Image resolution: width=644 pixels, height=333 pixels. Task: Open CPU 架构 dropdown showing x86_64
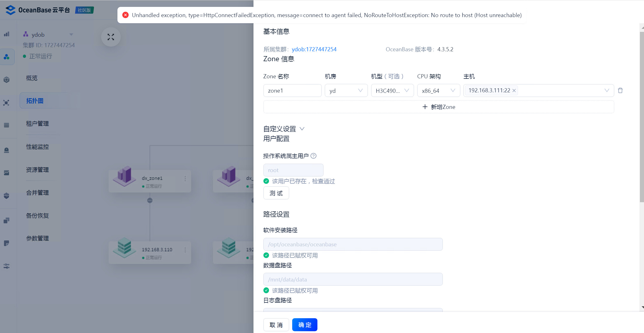pos(438,91)
